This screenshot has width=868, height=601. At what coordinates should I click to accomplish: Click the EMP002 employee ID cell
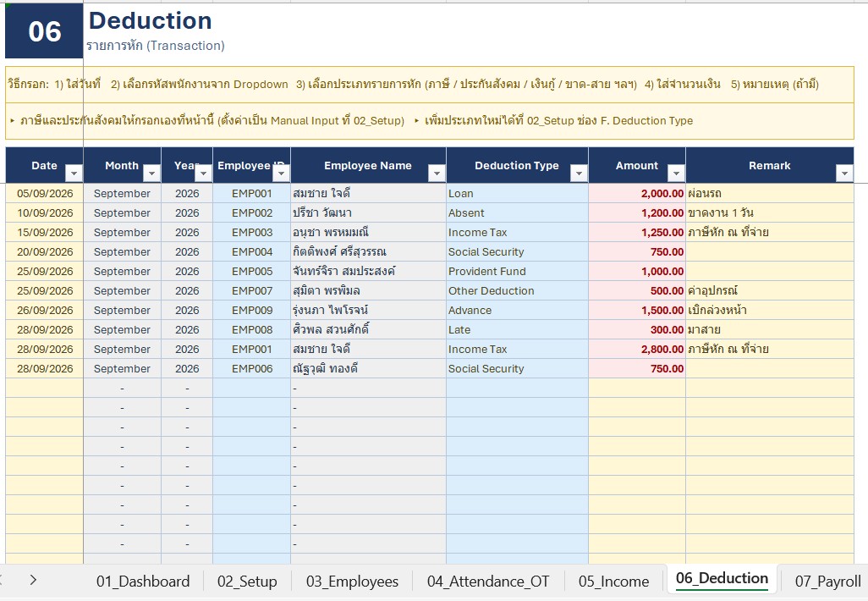252,212
